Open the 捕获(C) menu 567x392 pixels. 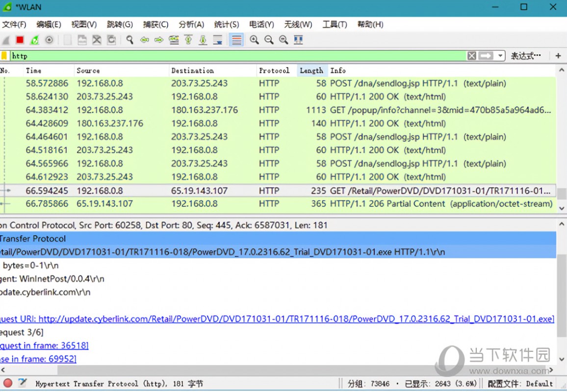click(x=155, y=24)
